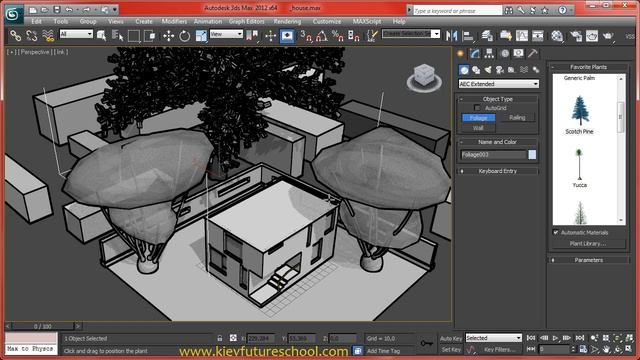
Task: Open the Display panel tab
Action: point(518,53)
